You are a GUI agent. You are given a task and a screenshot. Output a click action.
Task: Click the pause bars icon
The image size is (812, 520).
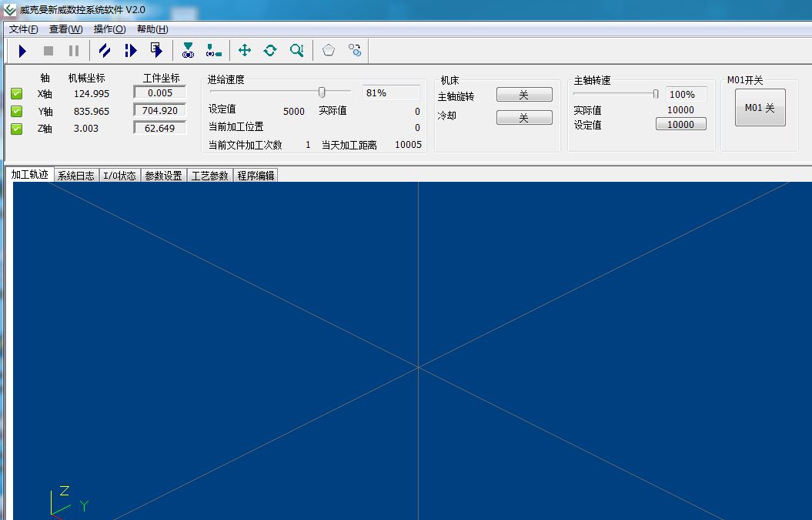point(74,51)
